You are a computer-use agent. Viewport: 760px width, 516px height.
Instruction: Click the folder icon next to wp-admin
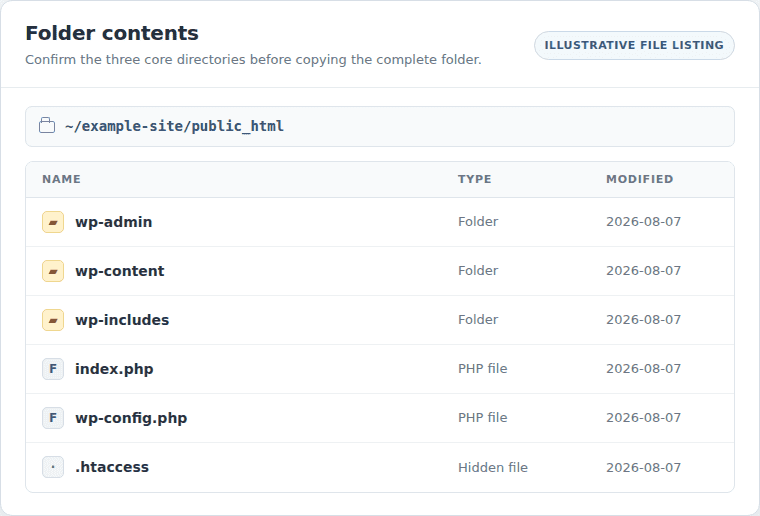53,222
